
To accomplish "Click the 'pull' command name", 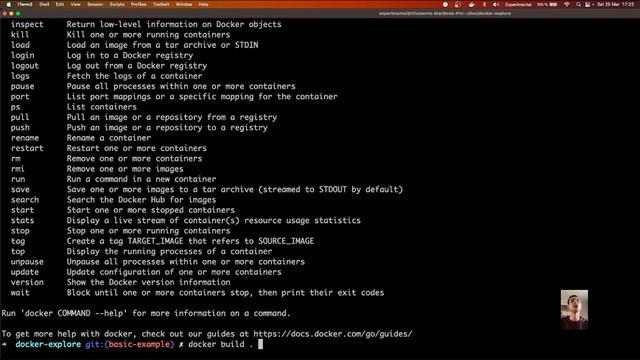I will coord(20,117).
